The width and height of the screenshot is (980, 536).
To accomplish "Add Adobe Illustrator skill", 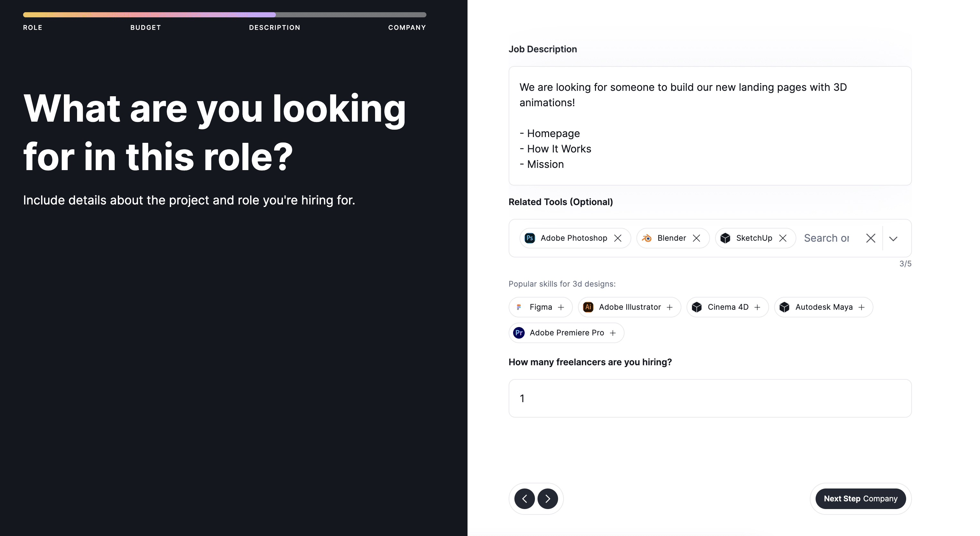I will (x=630, y=307).
